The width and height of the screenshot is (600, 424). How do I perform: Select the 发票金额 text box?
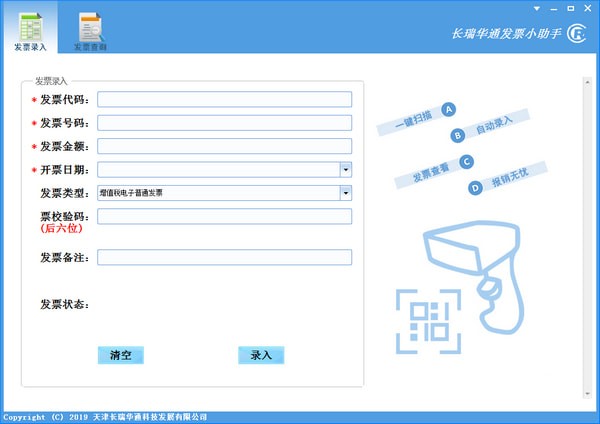pos(224,146)
